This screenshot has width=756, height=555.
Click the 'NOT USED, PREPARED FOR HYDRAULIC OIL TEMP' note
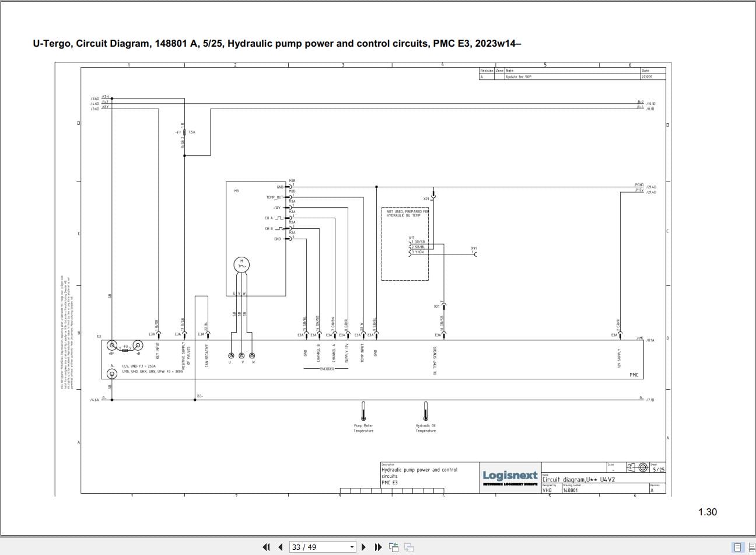(407, 214)
